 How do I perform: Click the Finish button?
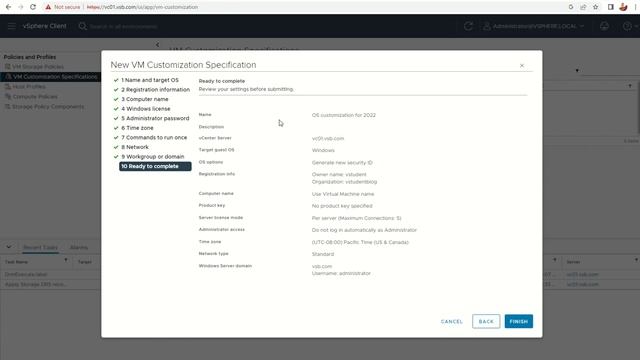click(x=519, y=322)
